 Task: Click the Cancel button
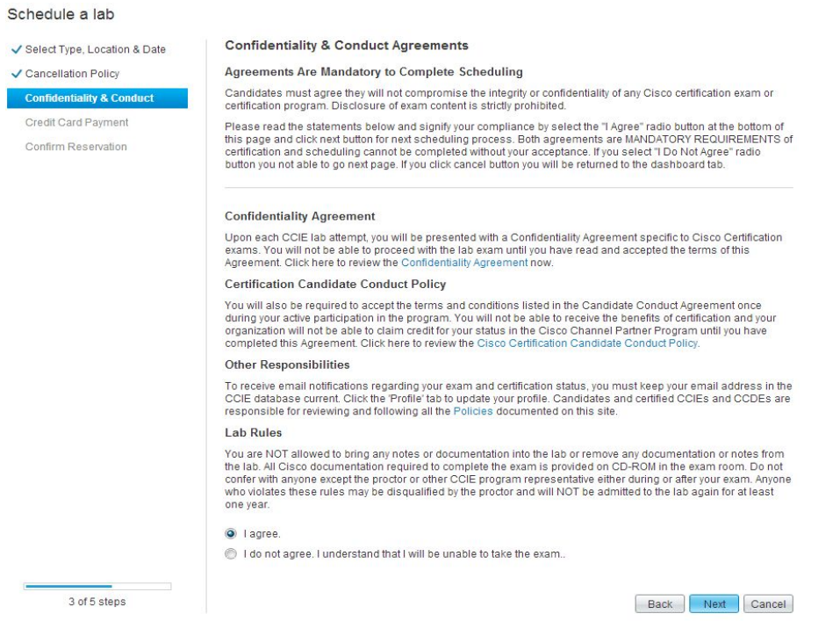tap(768, 603)
